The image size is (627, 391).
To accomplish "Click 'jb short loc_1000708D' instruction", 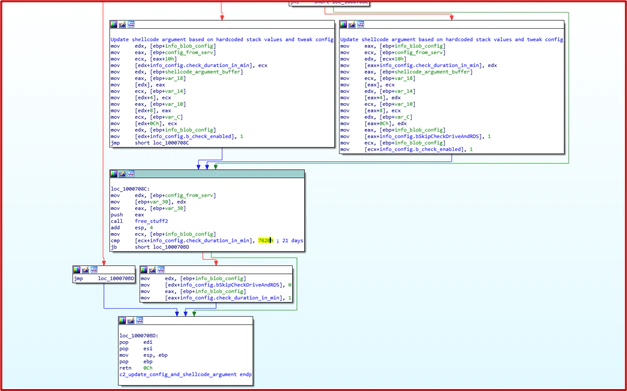I will coord(150,247).
